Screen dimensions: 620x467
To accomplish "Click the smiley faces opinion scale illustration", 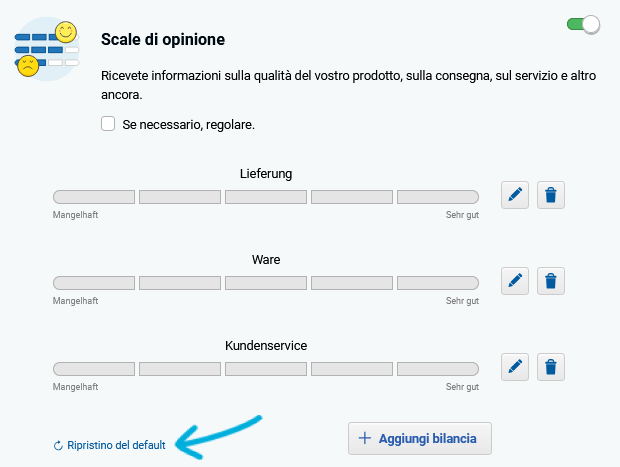I will 47,49.
